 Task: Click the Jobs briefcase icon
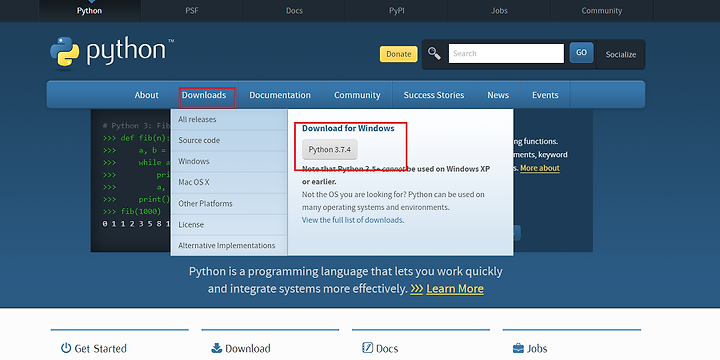[518, 348]
